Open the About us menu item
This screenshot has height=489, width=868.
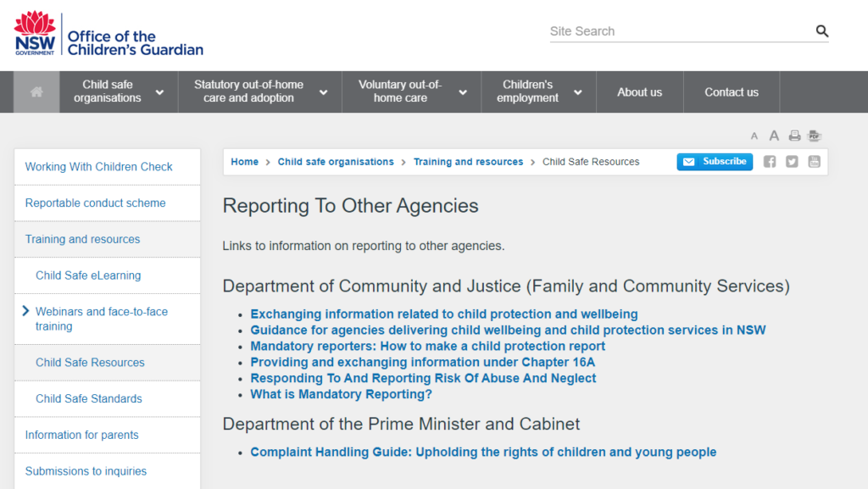pyautogui.click(x=639, y=92)
